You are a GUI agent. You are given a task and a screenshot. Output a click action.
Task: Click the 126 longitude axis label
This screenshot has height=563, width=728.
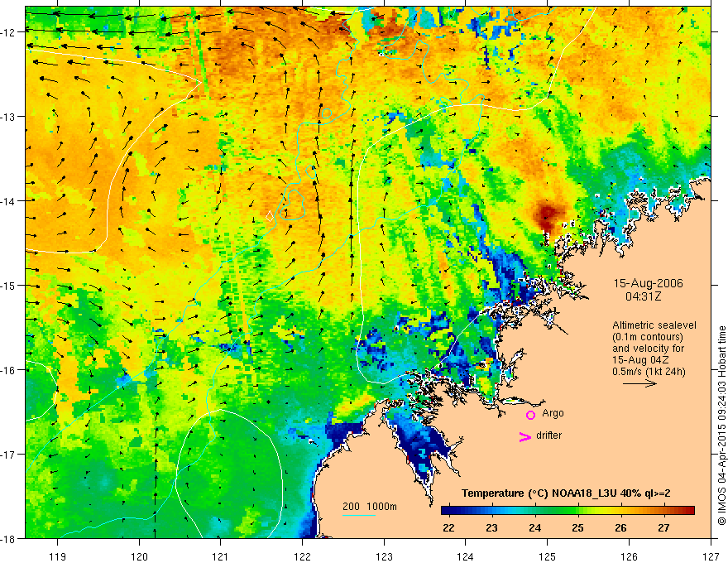point(629,556)
